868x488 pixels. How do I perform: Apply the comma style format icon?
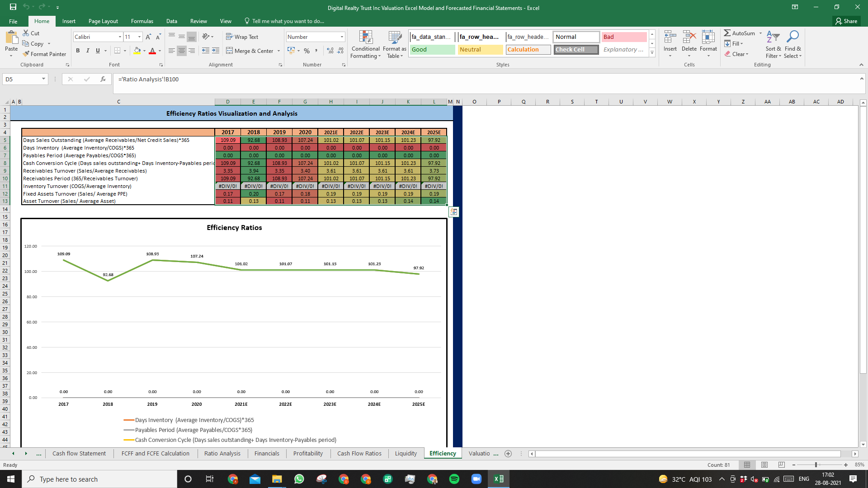[316, 51]
